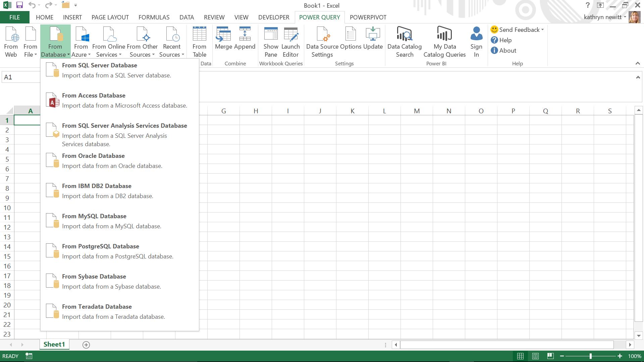The image size is (644, 362).
Task: Switch to Page Break Preview
Action: (550, 356)
